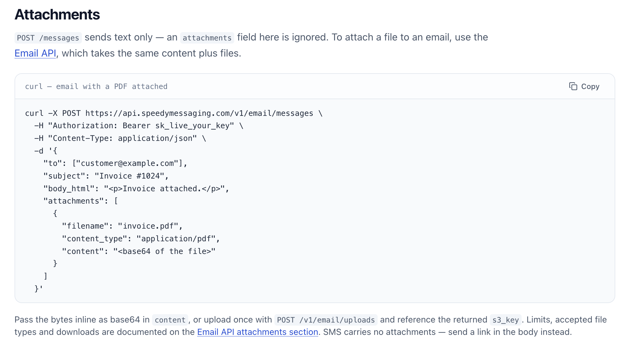
Task: Click the "subject" Invoice #1024 line
Action: pos(106,176)
